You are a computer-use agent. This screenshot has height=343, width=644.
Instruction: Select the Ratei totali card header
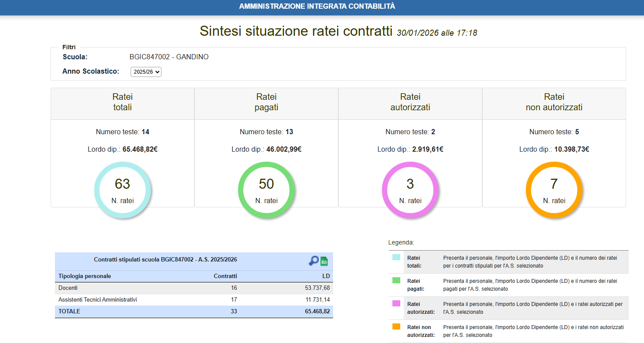click(x=123, y=102)
